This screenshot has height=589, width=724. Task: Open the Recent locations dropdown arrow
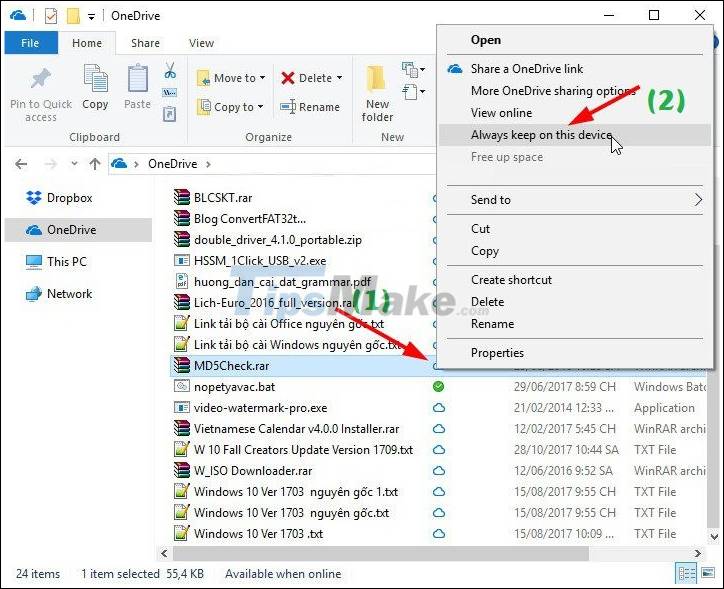74,163
